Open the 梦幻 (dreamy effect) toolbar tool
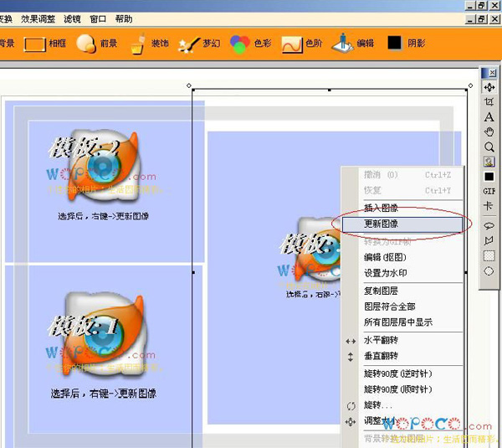This screenshot has width=502, height=448. pos(199,44)
